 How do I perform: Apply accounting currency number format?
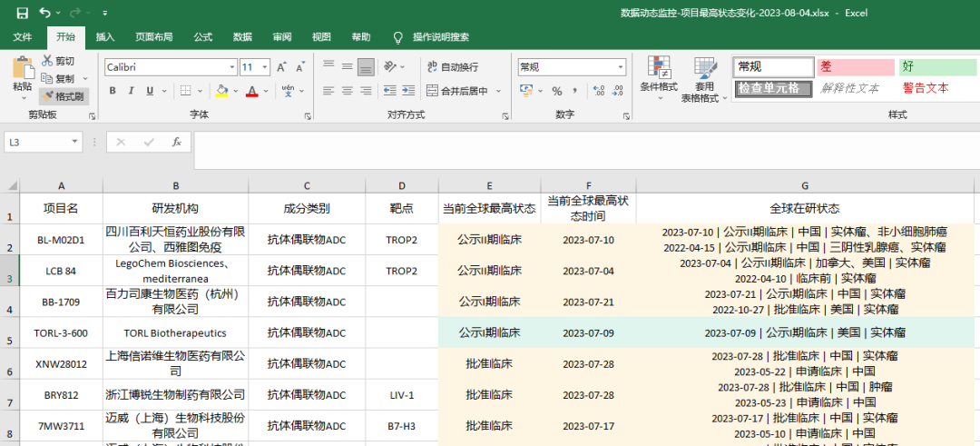(x=526, y=91)
